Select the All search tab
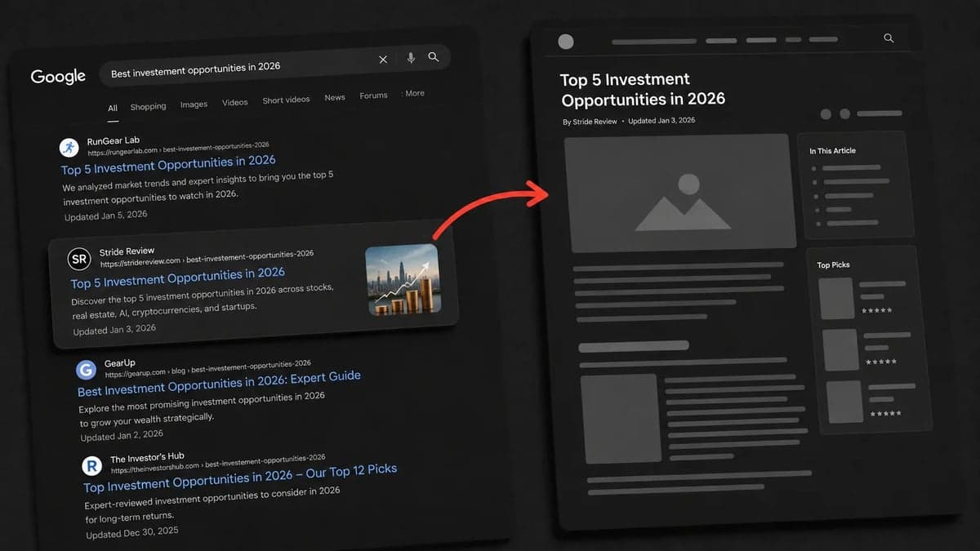 coord(113,108)
